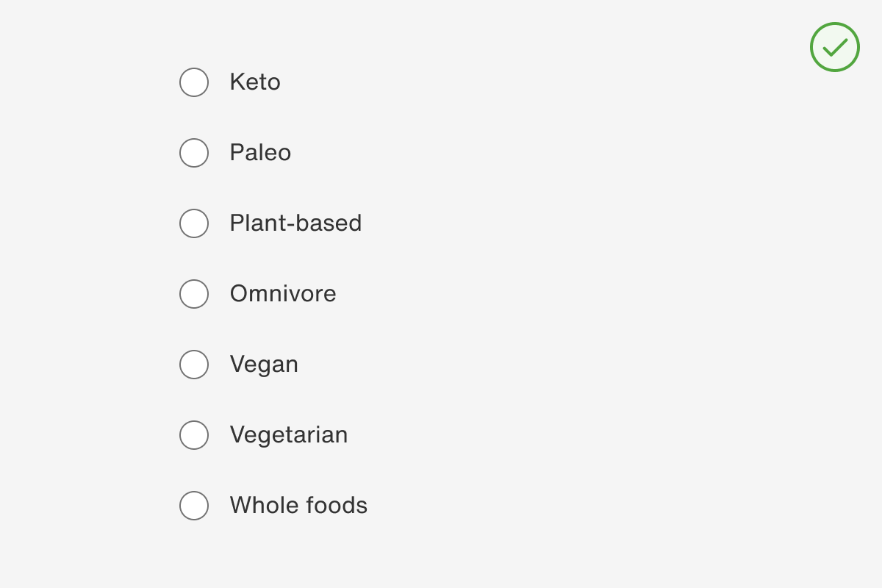Choose the Paleo radio button

(x=194, y=153)
